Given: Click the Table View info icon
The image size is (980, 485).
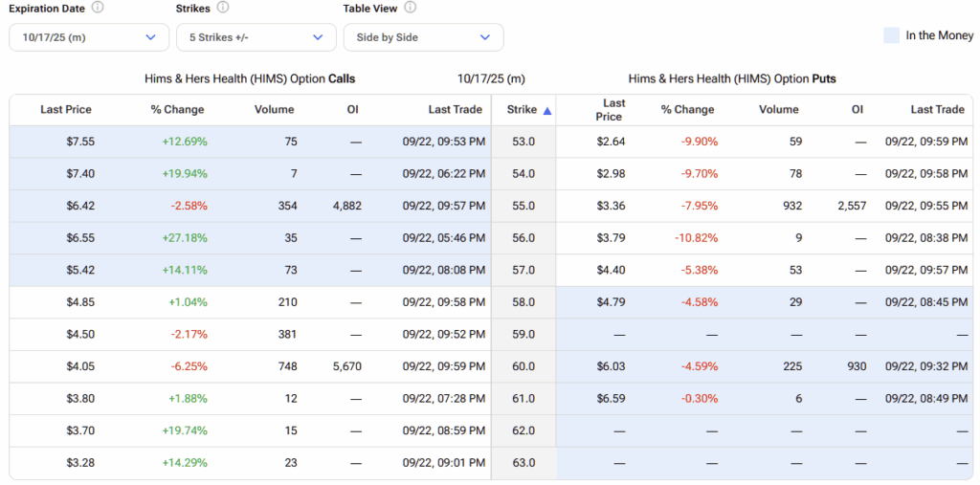Looking at the screenshot, I should point(410,8).
